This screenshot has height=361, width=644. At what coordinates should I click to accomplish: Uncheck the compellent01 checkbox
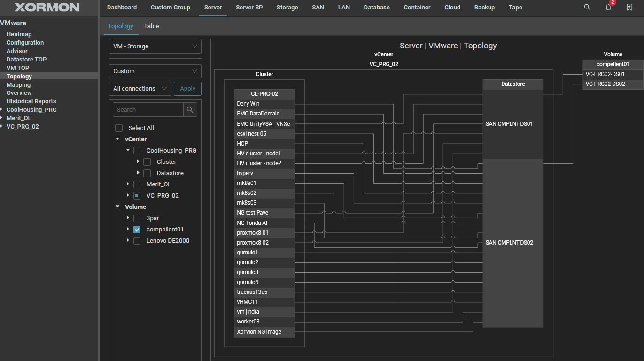[137, 230]
